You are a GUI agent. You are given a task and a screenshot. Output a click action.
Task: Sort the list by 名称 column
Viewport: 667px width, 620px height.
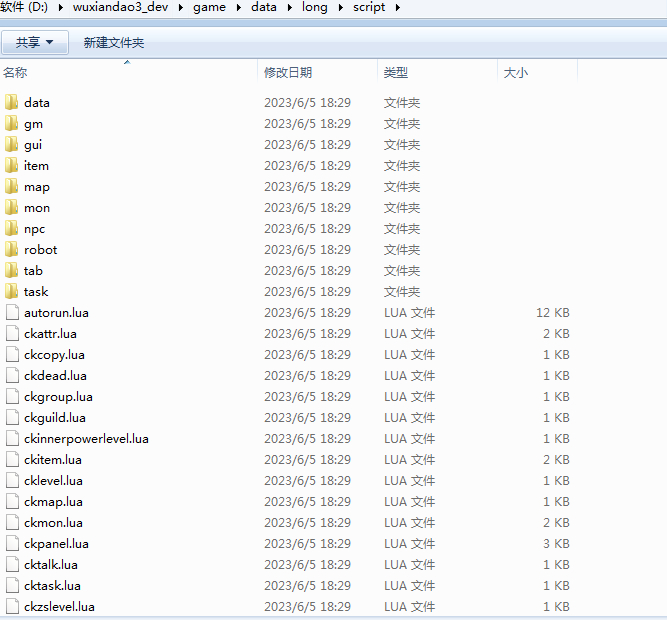point(16,73)
